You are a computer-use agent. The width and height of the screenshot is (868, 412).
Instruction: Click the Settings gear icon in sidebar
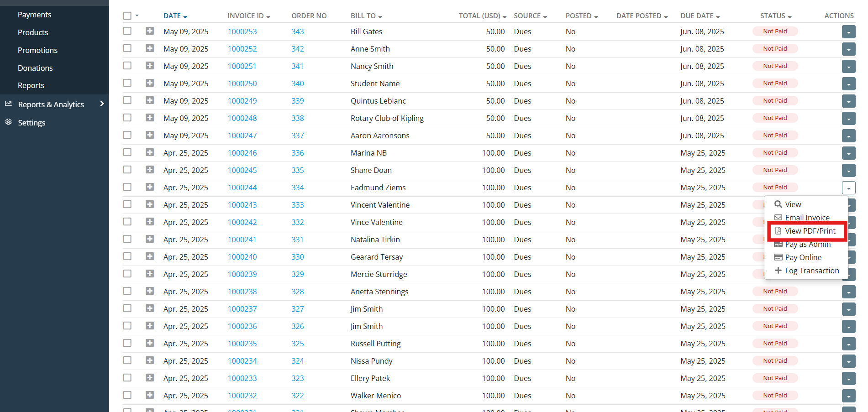coord(8,122)
